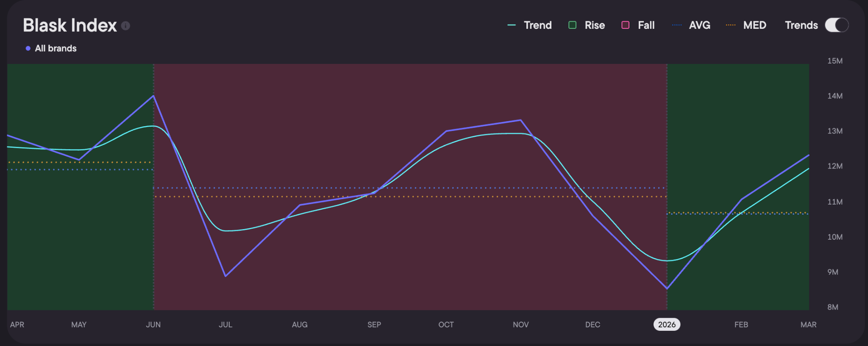Click the info icon beside Blask Index
The height and width of the screenshot is (346, 868).
point(125,26)
